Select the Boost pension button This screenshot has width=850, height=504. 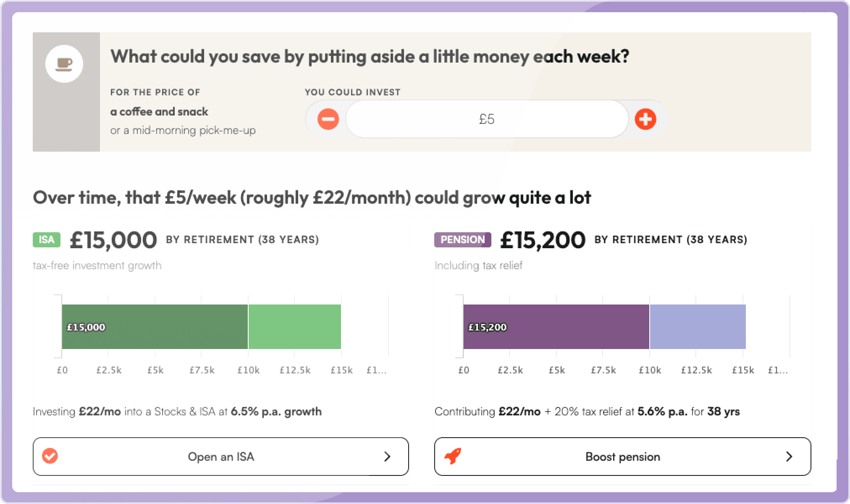tap(622, 457)
